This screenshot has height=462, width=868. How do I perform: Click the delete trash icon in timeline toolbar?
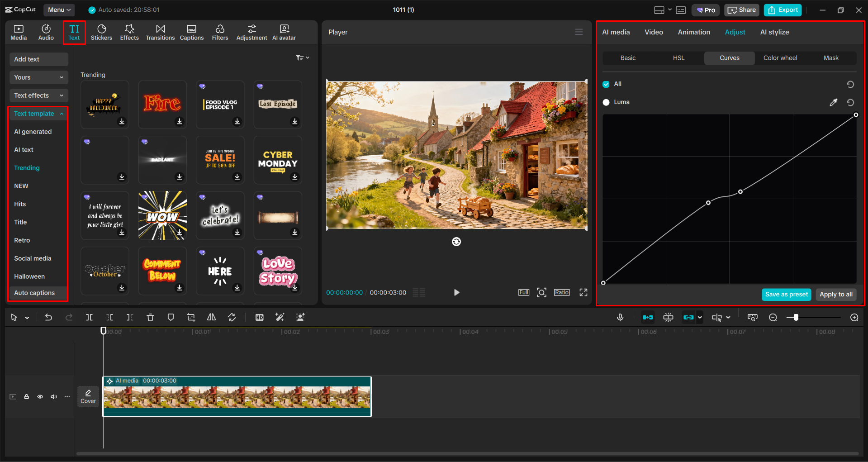click(150, 318)
